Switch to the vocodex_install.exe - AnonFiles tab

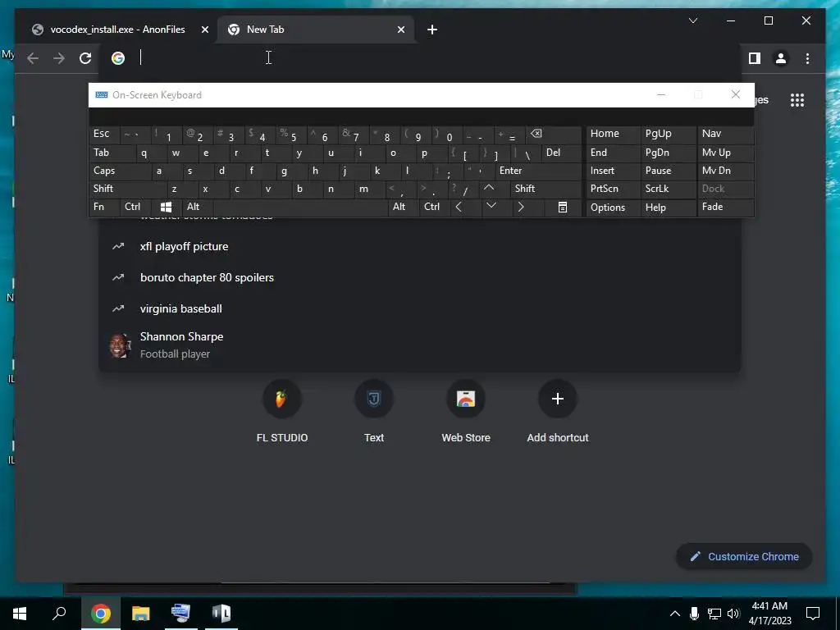(117, 30)
